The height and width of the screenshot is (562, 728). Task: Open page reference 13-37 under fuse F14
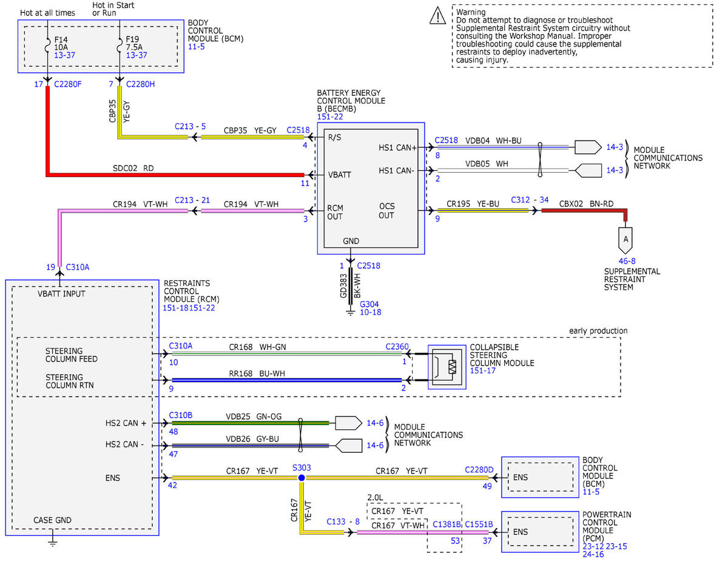coord(66,55)
